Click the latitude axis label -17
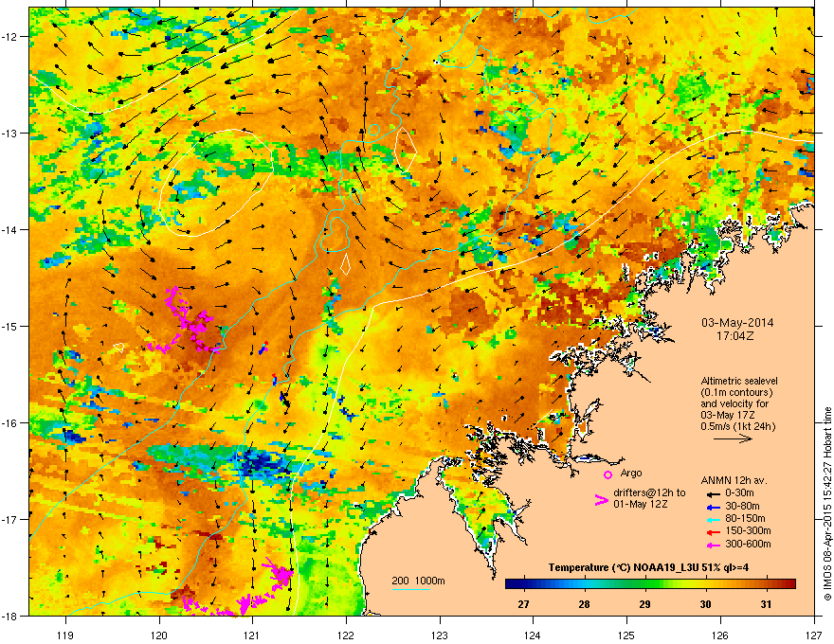This screenshot has height=644, width=834. click(9, 519)
